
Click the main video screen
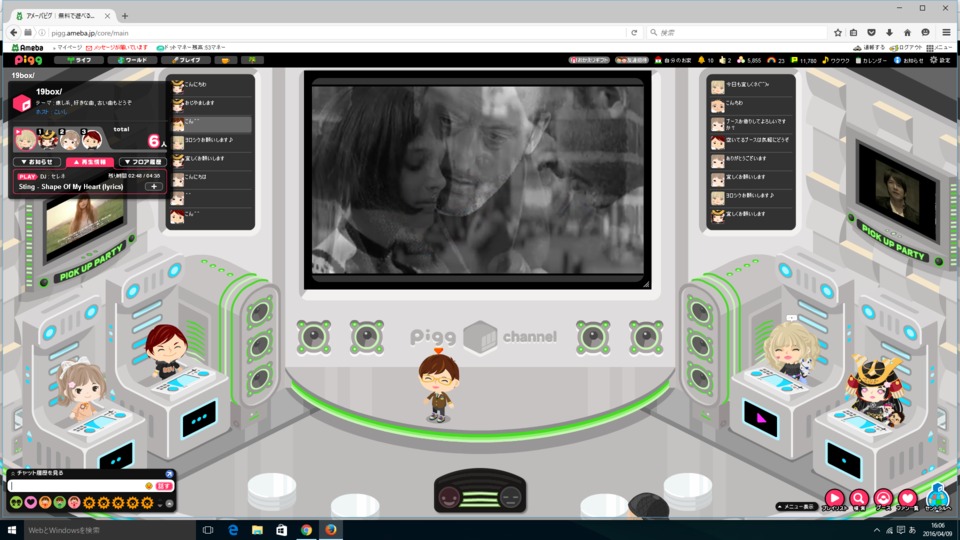click(x=478, y=179)
